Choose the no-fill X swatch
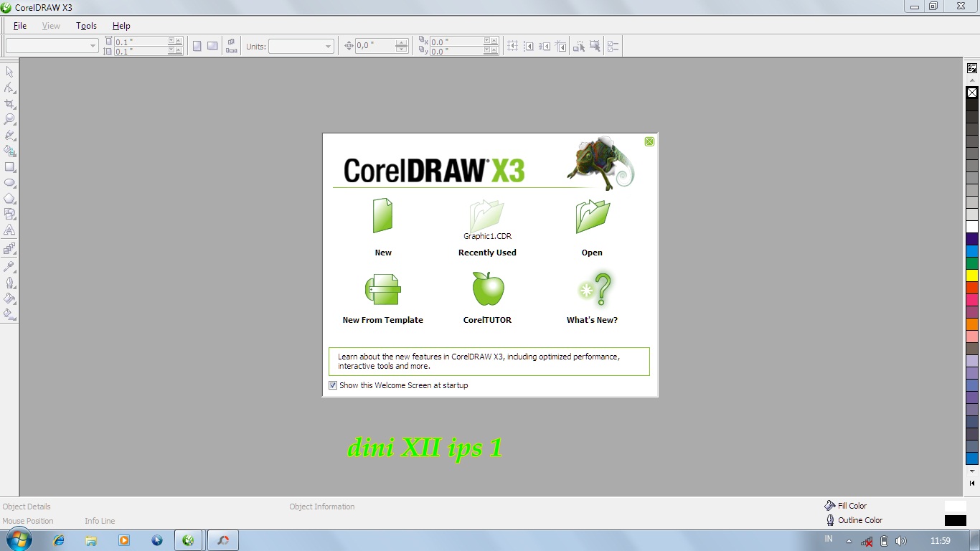This screenshot has width=980, height=551. point(972,93)
